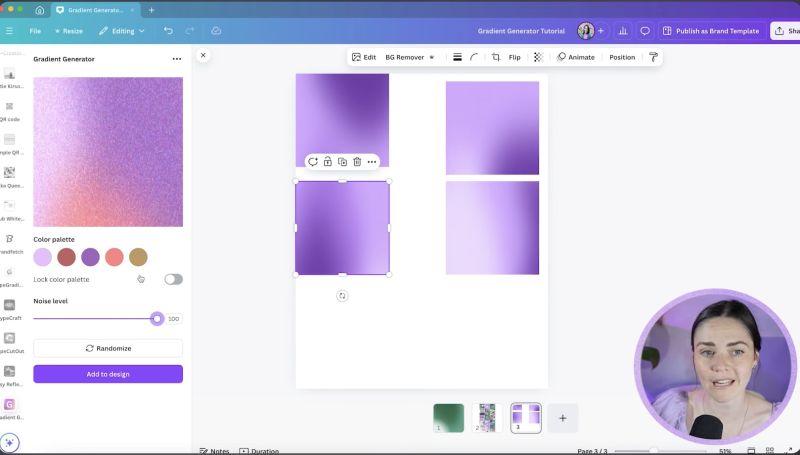The image size is (800, 455).
Task: Select the purple palette swatch
Action: click(90, 257)
